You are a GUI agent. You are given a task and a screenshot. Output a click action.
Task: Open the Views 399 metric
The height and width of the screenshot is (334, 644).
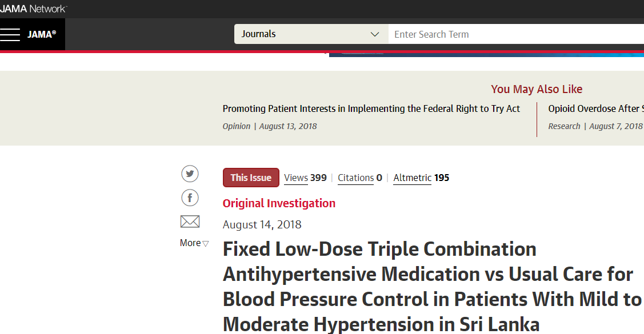(305, 178)
